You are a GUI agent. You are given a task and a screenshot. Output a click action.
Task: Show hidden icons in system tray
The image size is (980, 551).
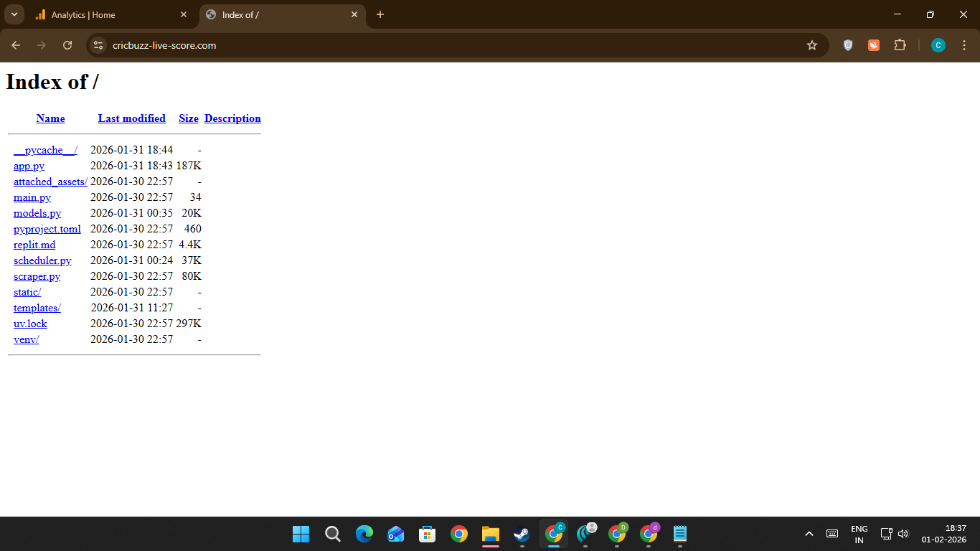809,534
